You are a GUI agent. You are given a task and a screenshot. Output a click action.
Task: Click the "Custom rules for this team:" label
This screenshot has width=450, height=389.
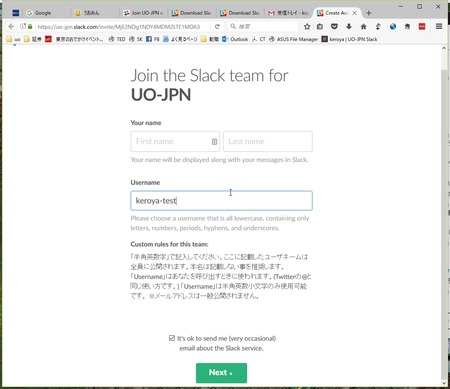(x=169, y=244)
